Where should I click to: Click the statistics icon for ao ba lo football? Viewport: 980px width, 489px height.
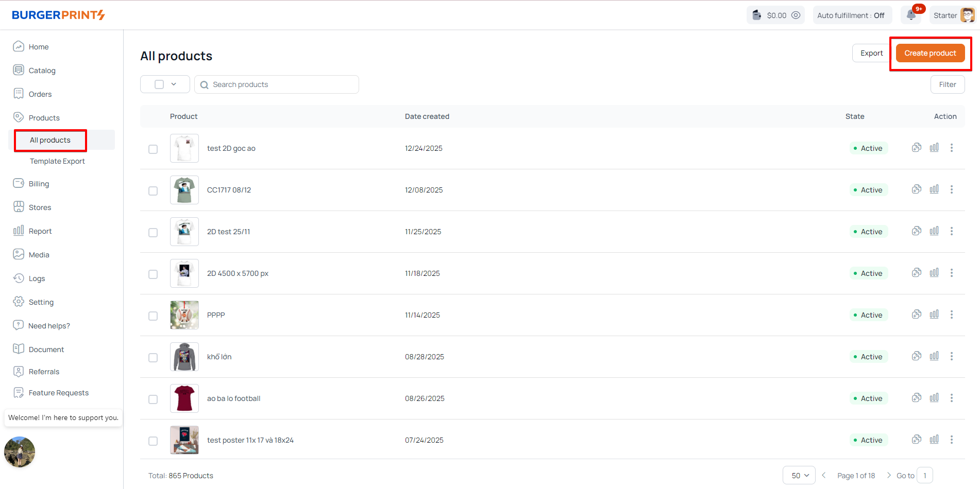pyautogui.click(x=934, y=398)
